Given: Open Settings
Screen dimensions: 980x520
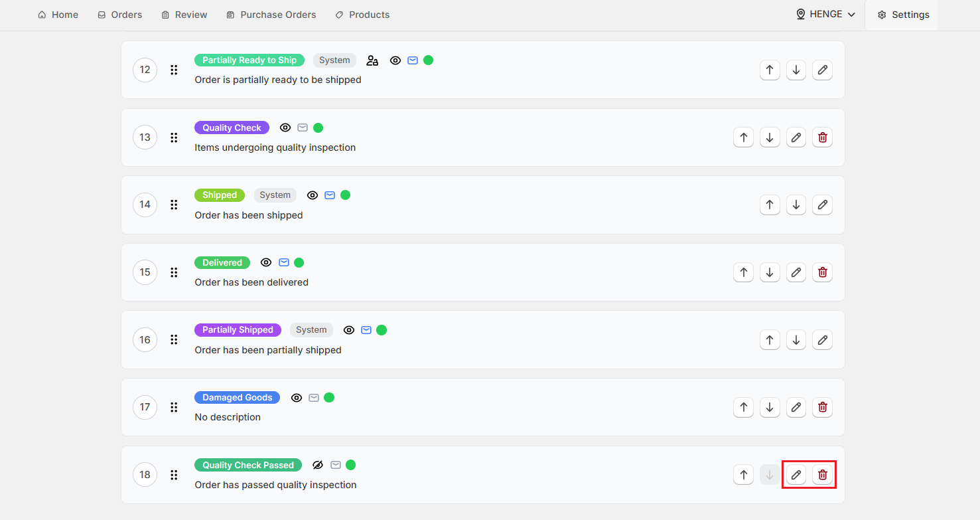Looking at the screenshot, I should click(x=903, y=15).
